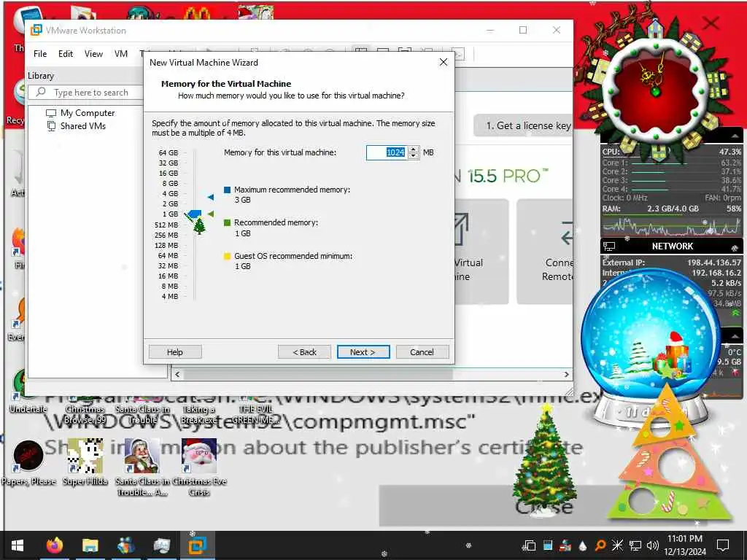Click the Guest OS recommended minimum label

point(293,256)
